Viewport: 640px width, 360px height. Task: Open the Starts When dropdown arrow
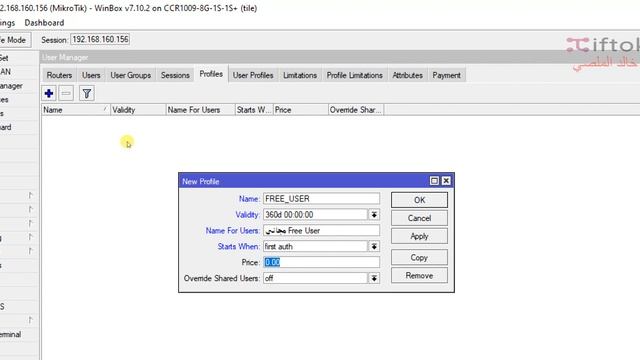coord(374,247)
